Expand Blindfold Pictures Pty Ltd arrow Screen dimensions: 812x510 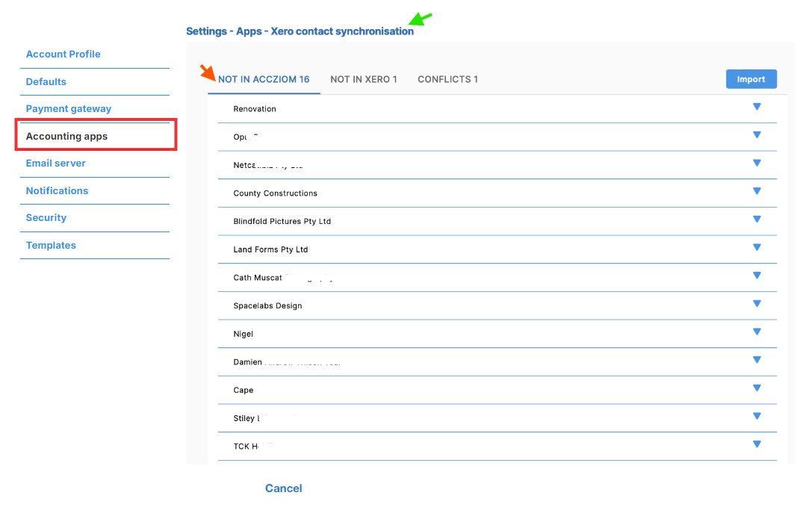point(757,219)
